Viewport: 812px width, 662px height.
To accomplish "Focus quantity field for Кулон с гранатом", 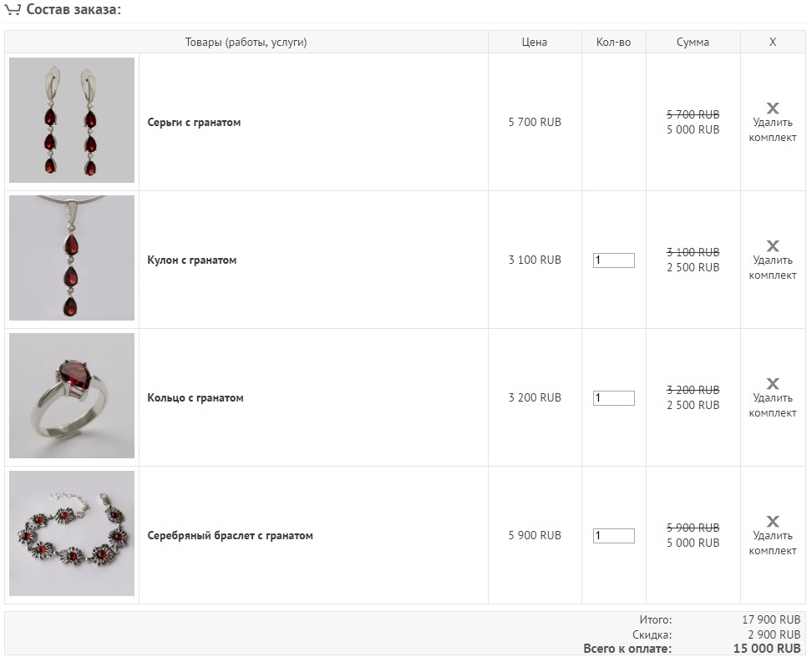I will 614,260.
